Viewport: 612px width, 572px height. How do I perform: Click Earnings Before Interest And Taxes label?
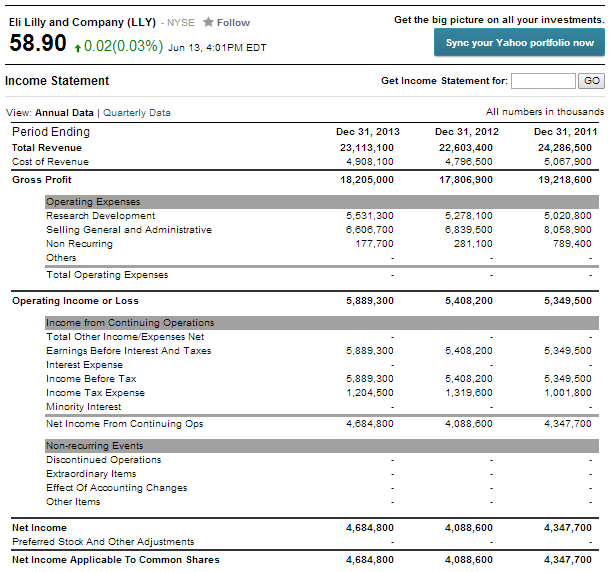129,351
